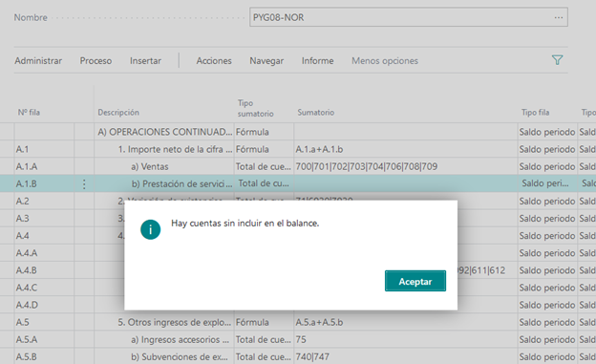The height and width of the screenshot is (364, 596).
Task: Click description 'b) Subvenciones de ex...'
Action: (180, 357)
